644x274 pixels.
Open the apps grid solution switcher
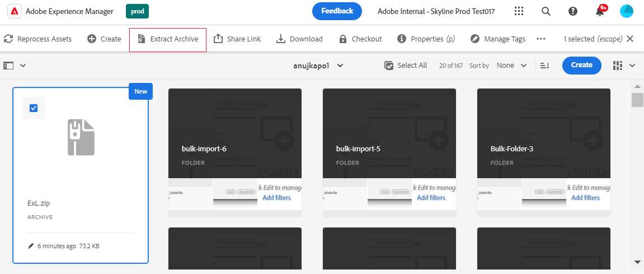(519, 11)
